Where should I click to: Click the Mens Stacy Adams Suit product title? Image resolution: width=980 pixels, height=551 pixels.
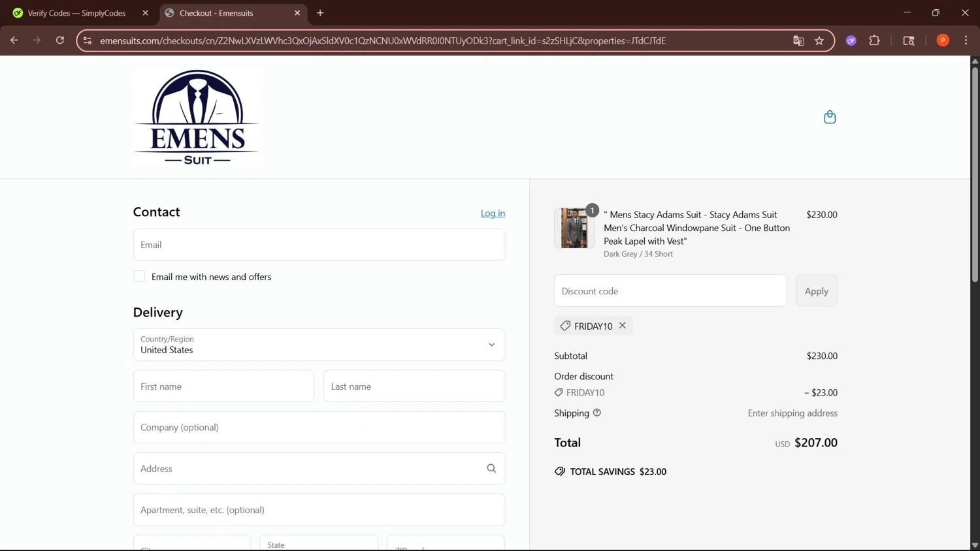tap(697, 228)
